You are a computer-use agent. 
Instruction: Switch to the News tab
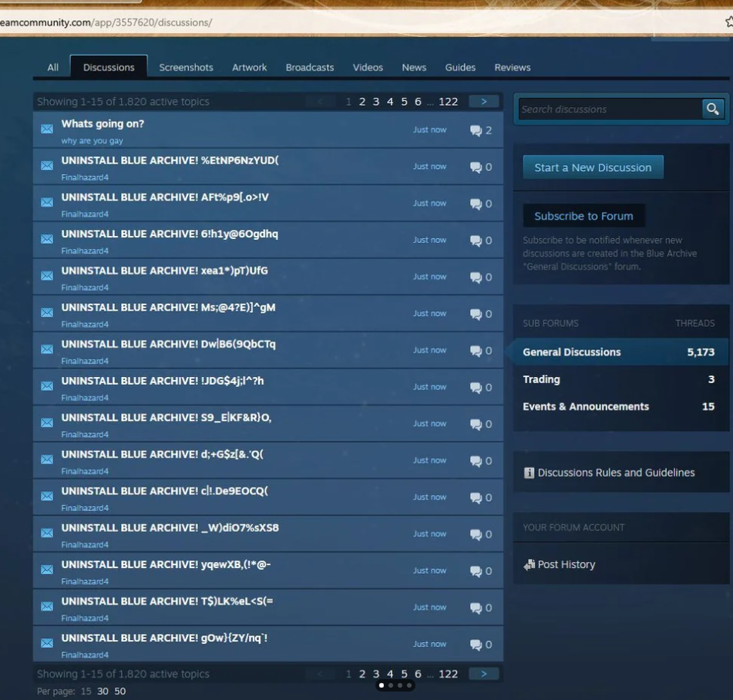pyautogui.click(x=414, y=67)
